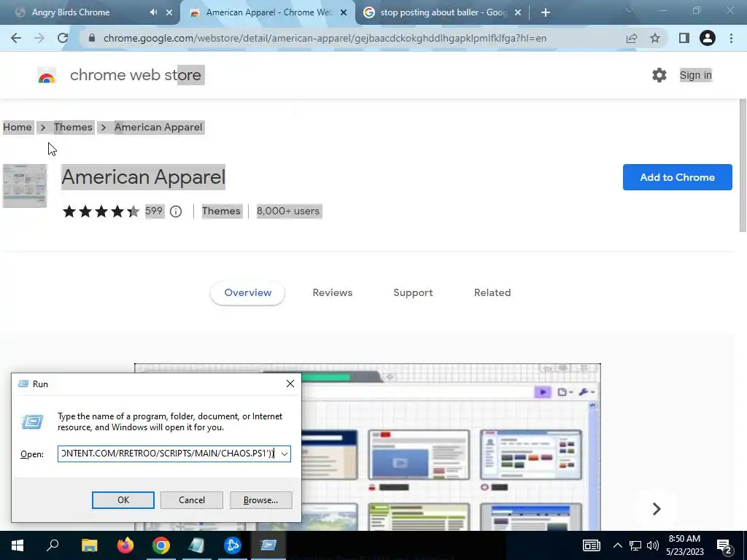Switch to the stop posting about baller tab
The image size is (747, 560).
(x=444, y=12)
